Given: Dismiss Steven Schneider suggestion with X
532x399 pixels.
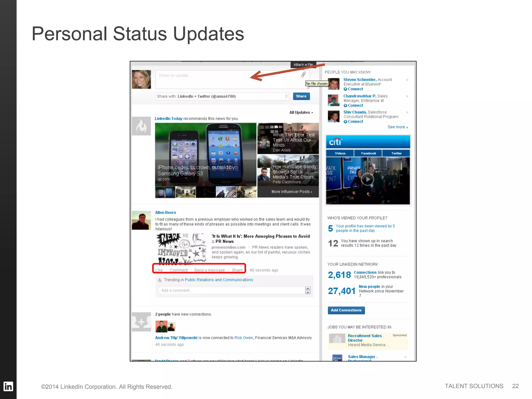Looking at the screenshot, I should tap(407, 80).
